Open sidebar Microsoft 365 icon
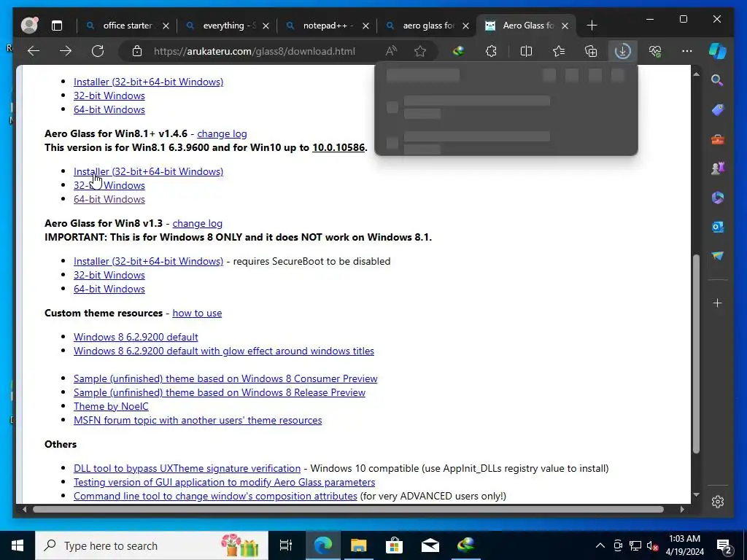Screen dimensions: 747x560 (718, 198)
